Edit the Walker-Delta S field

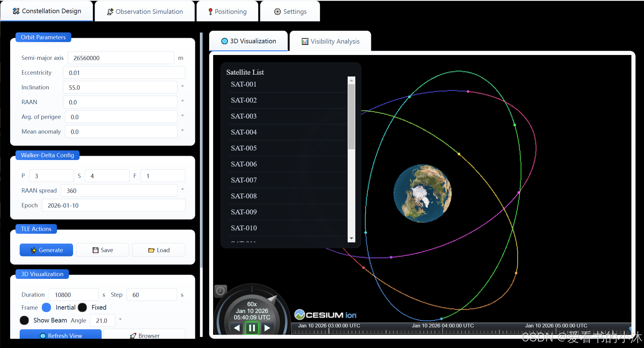coord(107,176)
